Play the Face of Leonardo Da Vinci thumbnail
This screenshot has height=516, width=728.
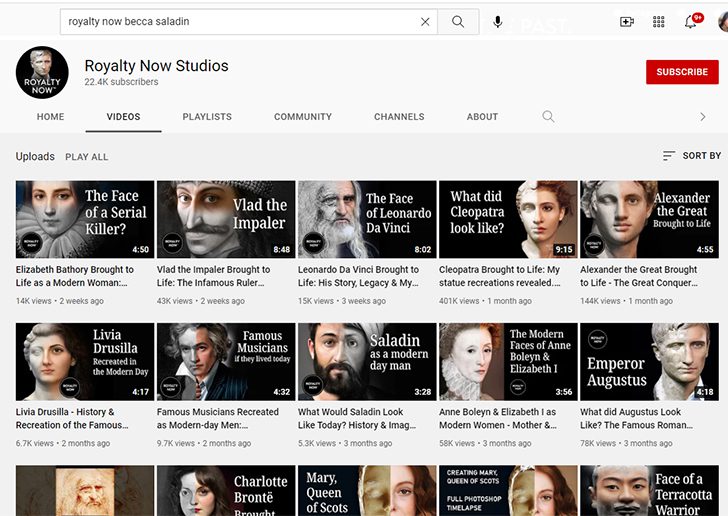(x=367, y=219)
